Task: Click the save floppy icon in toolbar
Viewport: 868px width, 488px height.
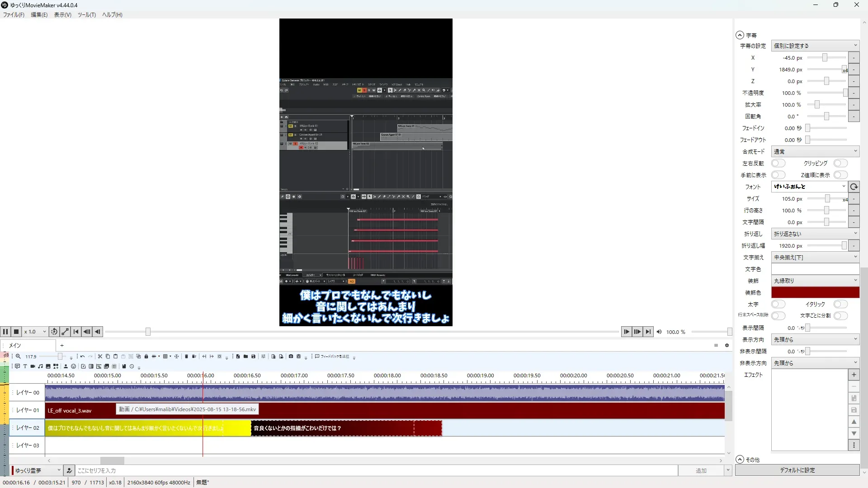Action: click(253, 357)
